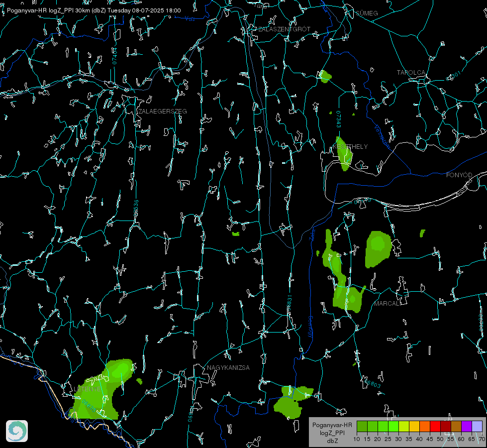Click the NAGYKANIZSA city label
The height and width of the screenshot is (448, 487).
228,368
